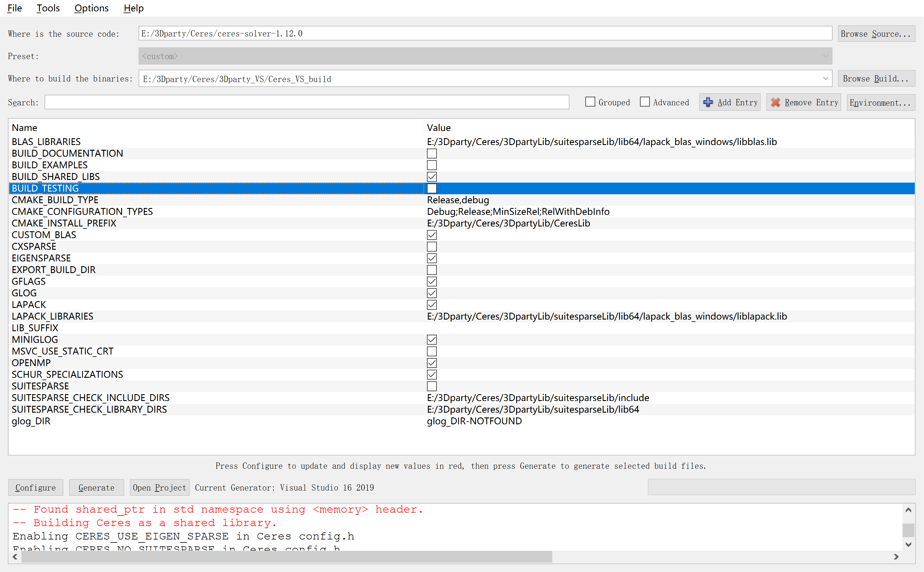Click the horizontal scroll-left arrow in log
Viewport: 924px width, 572px height.
pos(15,556)
